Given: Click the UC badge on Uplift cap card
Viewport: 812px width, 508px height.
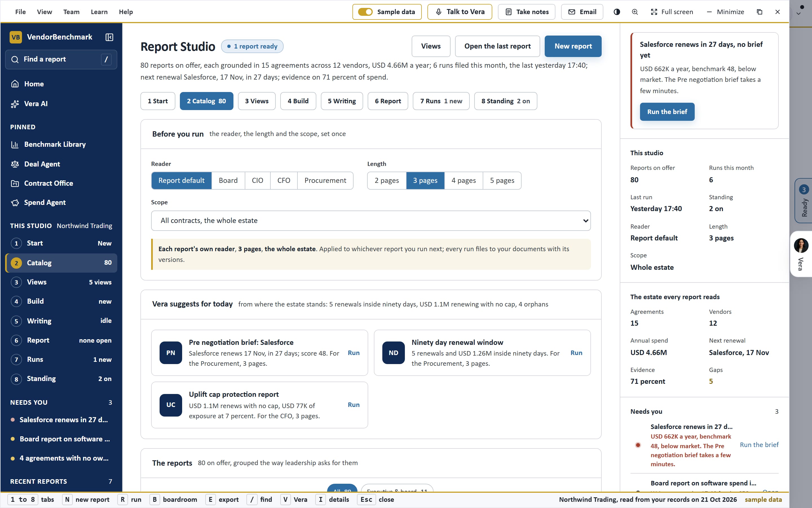Looking at the screenshot, I should pos(171,405).
